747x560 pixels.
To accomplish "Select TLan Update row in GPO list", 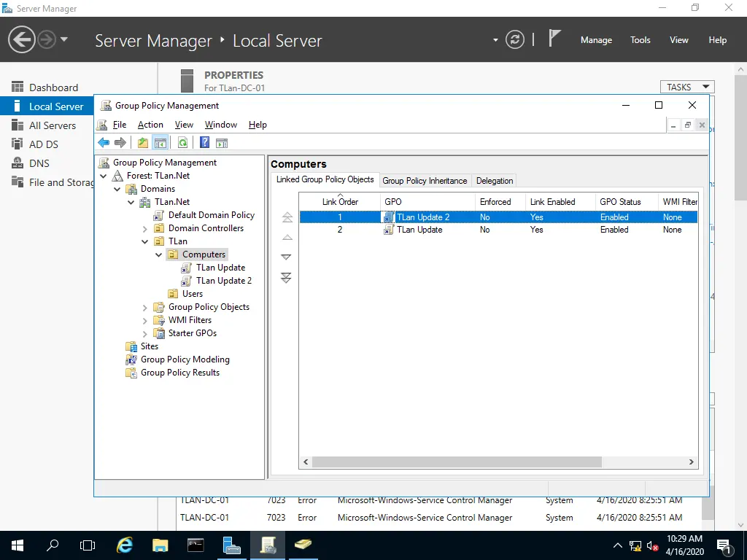I will click(x=498, y=230).
